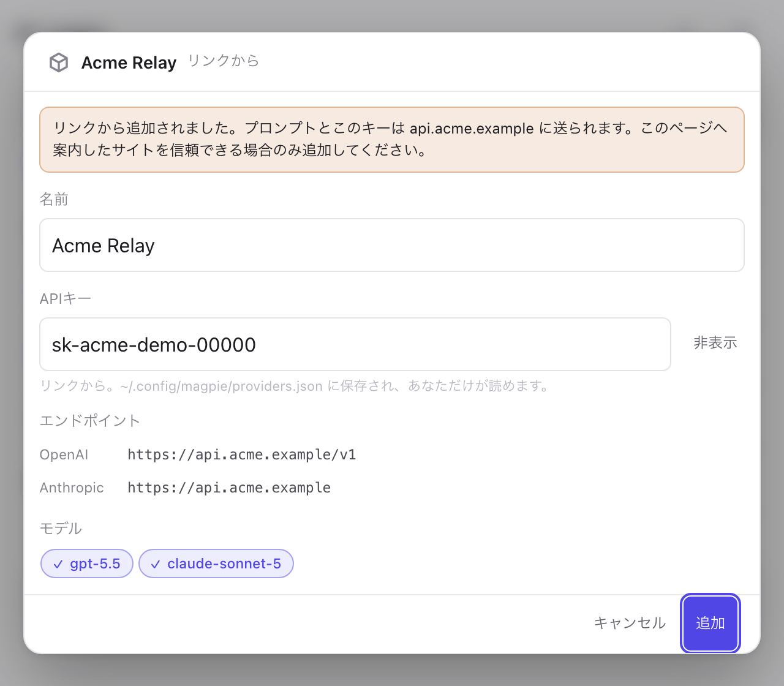Screen dimensions: 784x686
Task: Focus the 名前 field containing Acme Relay
Action: [x=392, y=245]
